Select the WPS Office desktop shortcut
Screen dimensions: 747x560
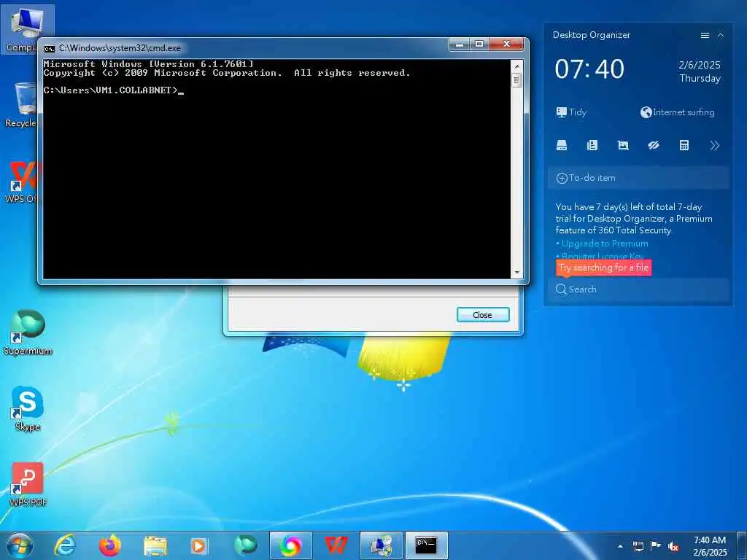(x=21, y=182)
